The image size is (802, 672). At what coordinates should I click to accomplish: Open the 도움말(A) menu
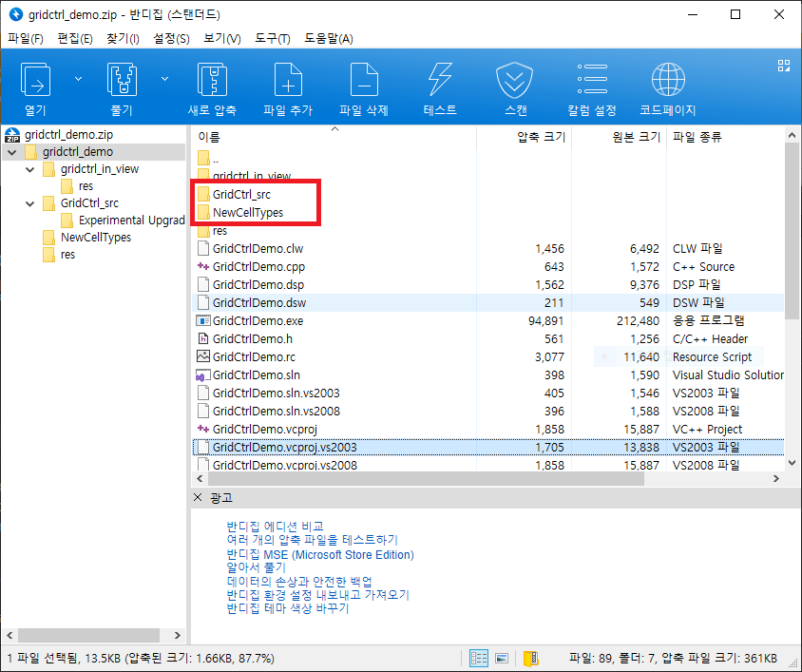tap(329, 39)
